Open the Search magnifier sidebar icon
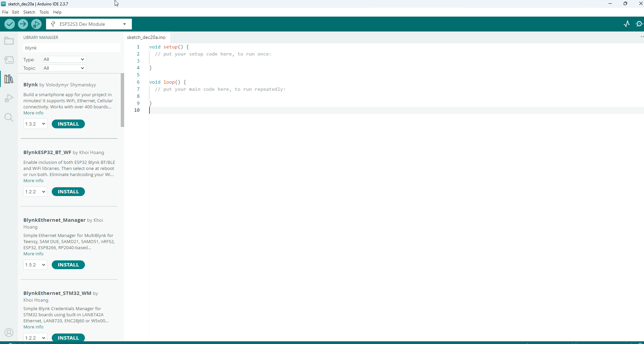644x344 pixels. 9,117
